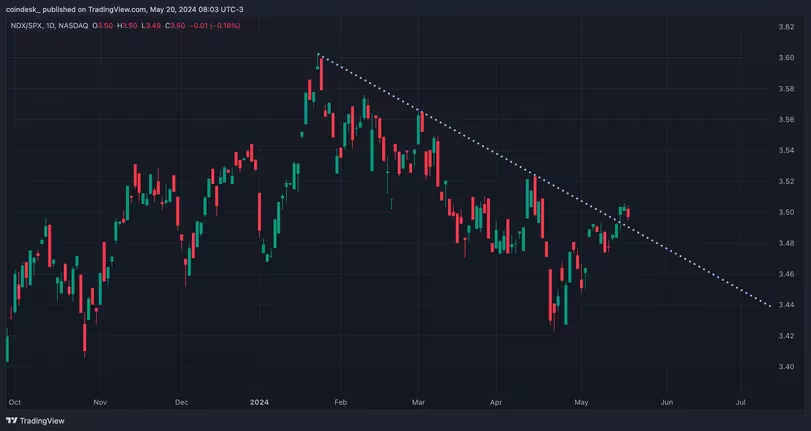
Task: Click the 3.44 price axis label
Action: tap(786, 305)
